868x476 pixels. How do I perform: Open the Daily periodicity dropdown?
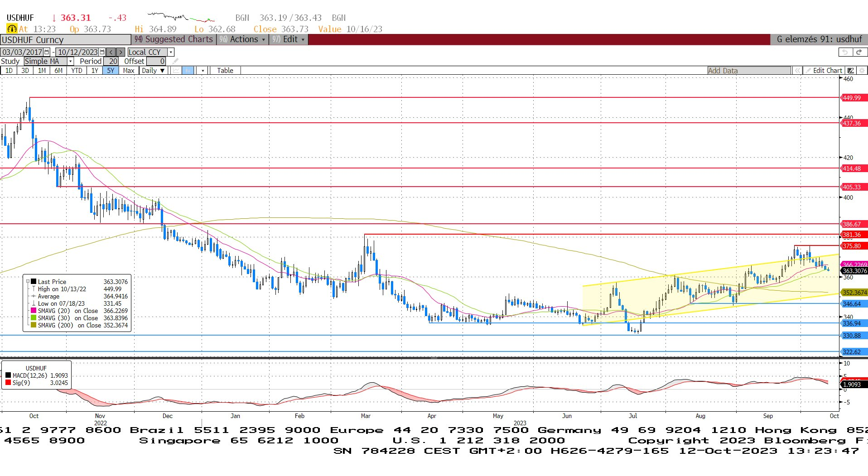tap(154, 71)
